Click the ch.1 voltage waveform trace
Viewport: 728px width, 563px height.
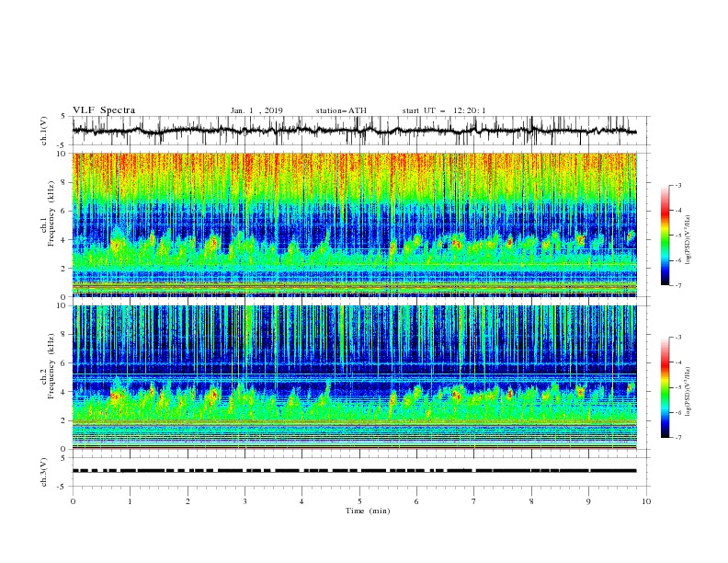tap(354, 131)
